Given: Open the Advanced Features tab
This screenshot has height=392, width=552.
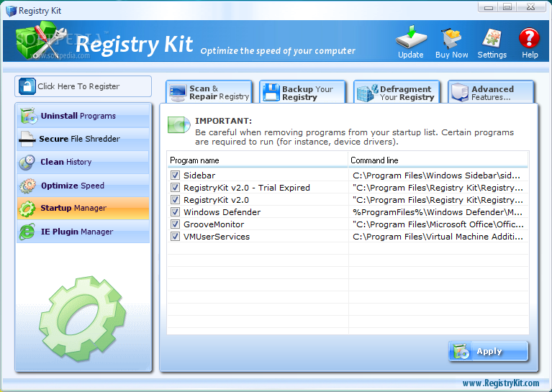Looking at the screenshot, I should click(491, 92).
